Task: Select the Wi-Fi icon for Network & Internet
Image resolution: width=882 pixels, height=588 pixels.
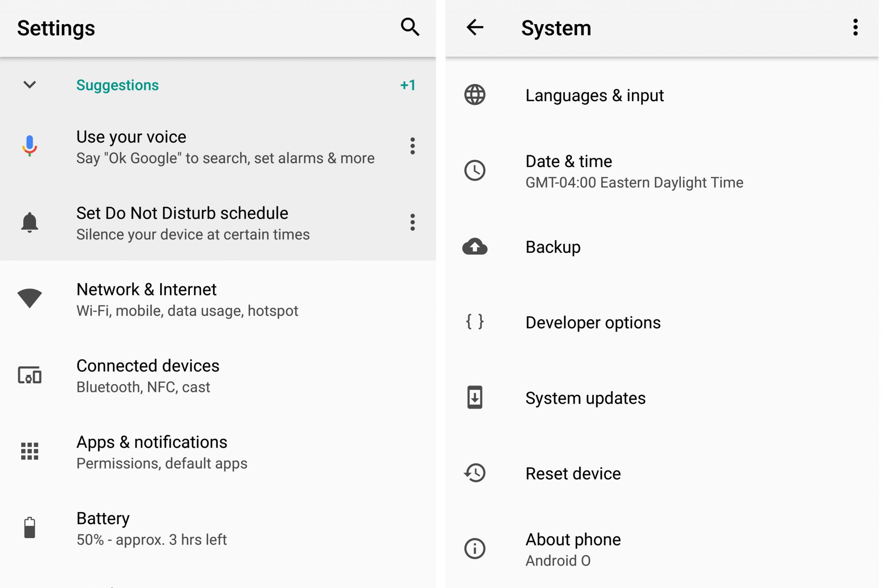Action: (29, 299)
